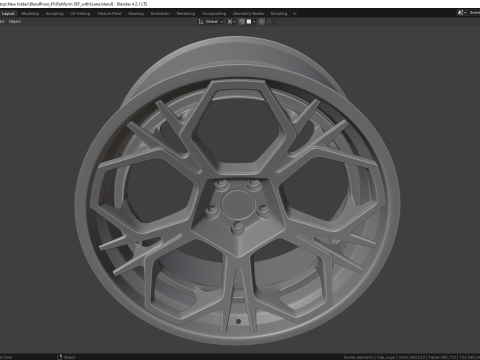Add a new workspace with plus icon
Screen dimensions: 480x360
(294, 14)
